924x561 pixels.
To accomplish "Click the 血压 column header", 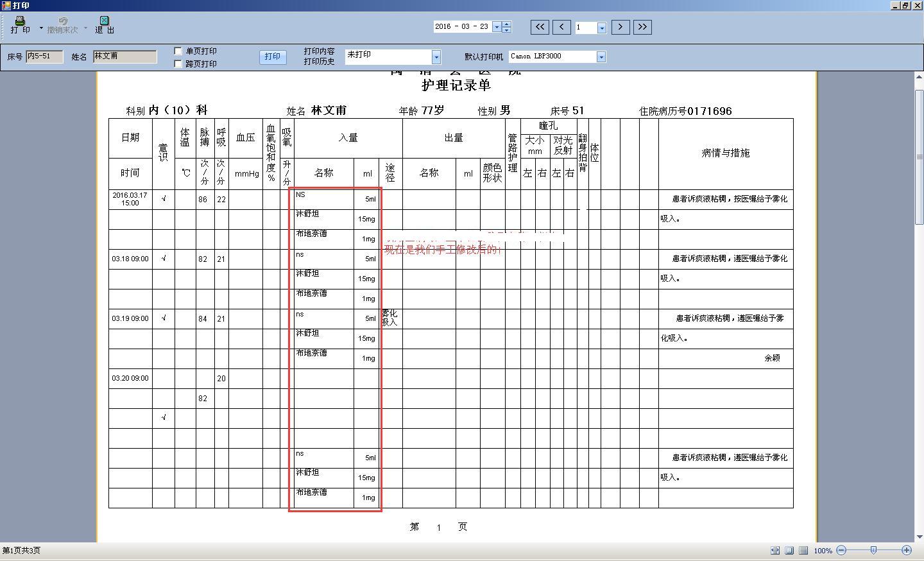I will (x=246, y=138).
